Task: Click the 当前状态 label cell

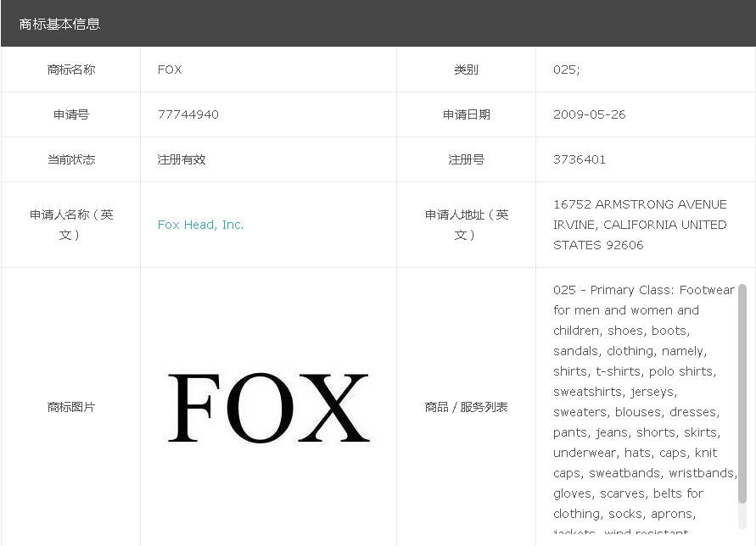Action: (x=71, y=159)
